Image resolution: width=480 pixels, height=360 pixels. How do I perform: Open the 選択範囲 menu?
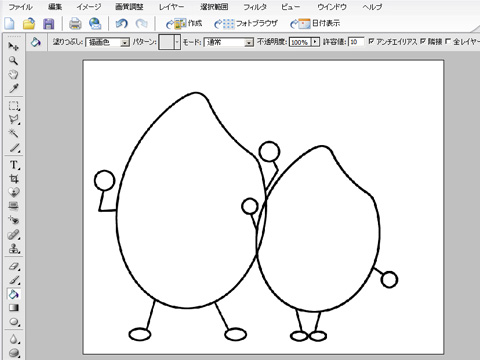pyautogui.click(x=214, y=7)
